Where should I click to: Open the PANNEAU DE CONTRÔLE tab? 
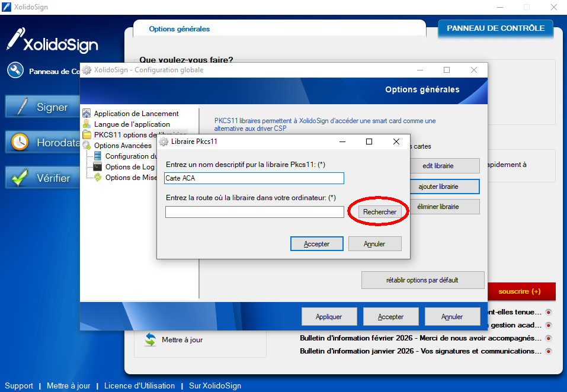pos(495,28)
